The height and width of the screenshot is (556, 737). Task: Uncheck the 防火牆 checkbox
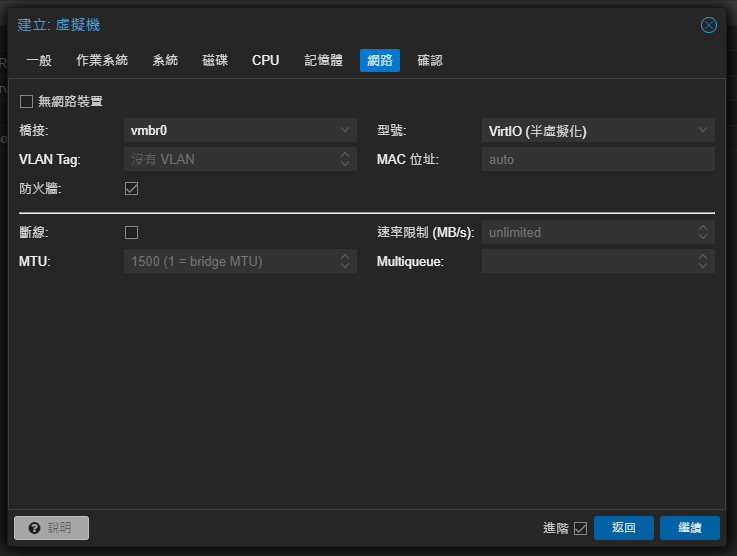click(x=131, y=188)
